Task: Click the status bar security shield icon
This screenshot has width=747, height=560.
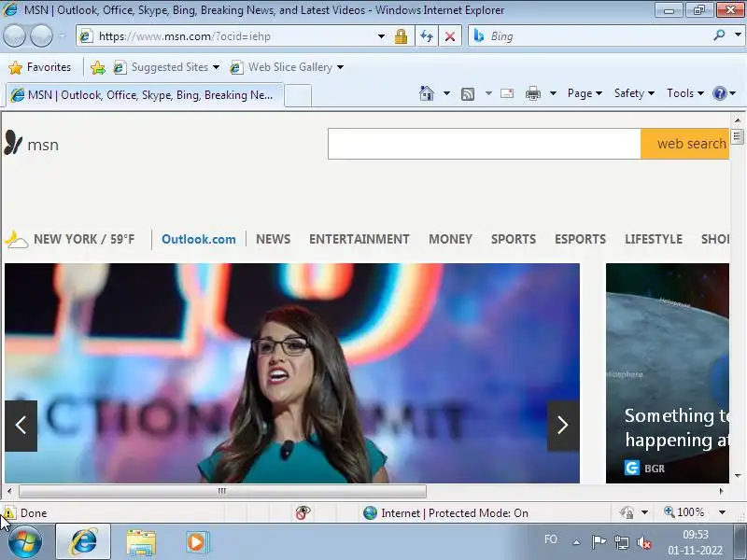Action: [627, 512]
